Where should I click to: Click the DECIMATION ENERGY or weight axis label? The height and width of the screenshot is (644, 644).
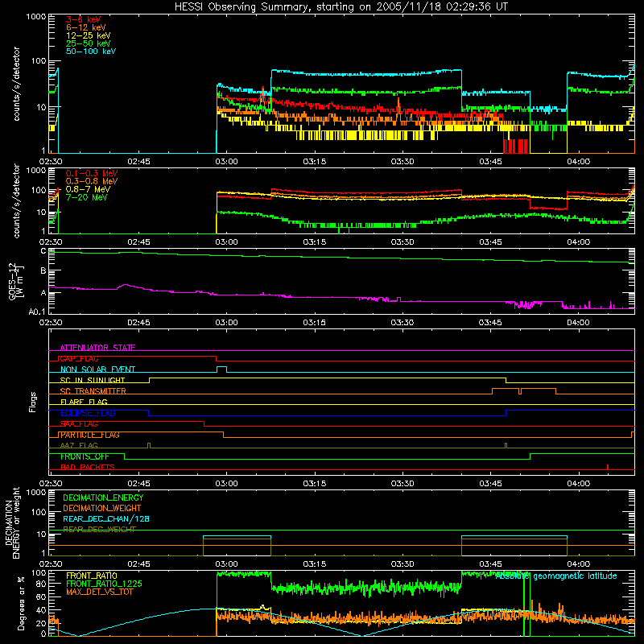(12, 522)
